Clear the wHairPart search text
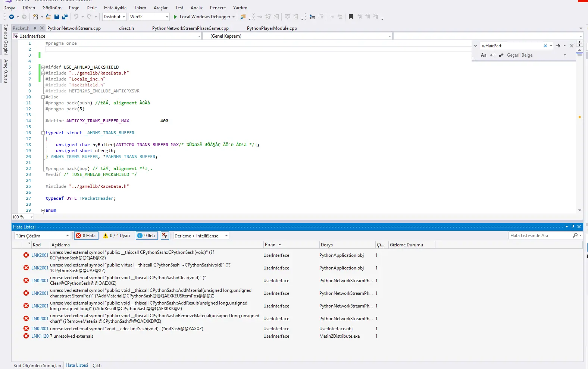This screenshot has width=588, height=369. click(545, 46)
